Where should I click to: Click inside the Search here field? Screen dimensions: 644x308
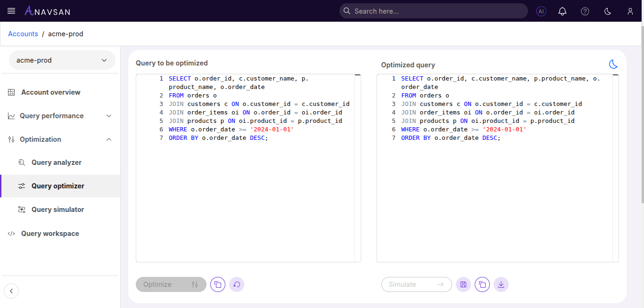tap(433, 11)
